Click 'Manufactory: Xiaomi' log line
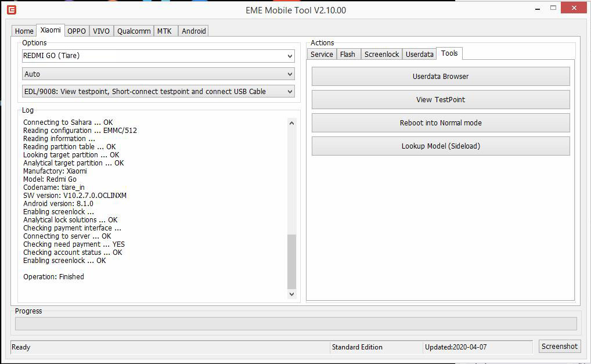 55,171
